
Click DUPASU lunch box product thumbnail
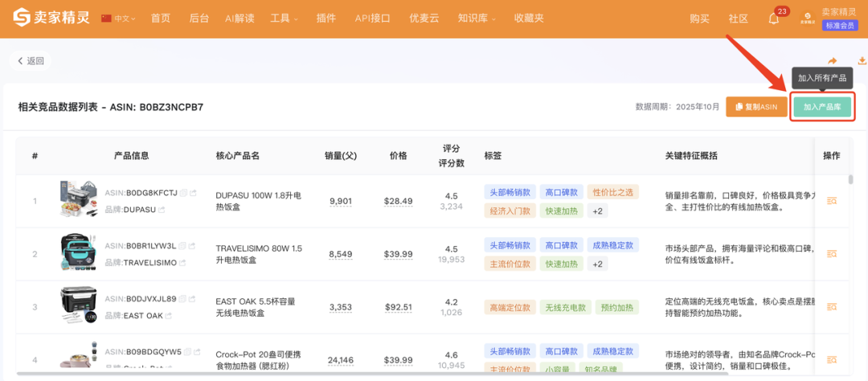tap(79, 200)
